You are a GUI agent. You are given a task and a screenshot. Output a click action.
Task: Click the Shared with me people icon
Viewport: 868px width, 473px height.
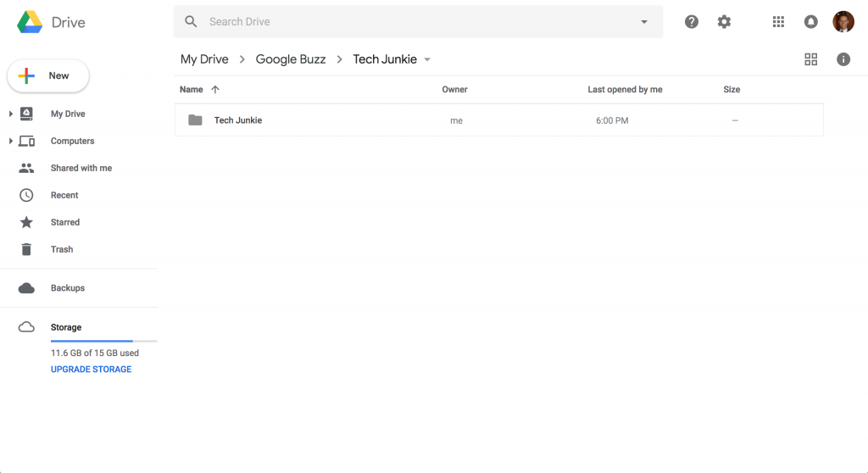(x=26, y=168)
